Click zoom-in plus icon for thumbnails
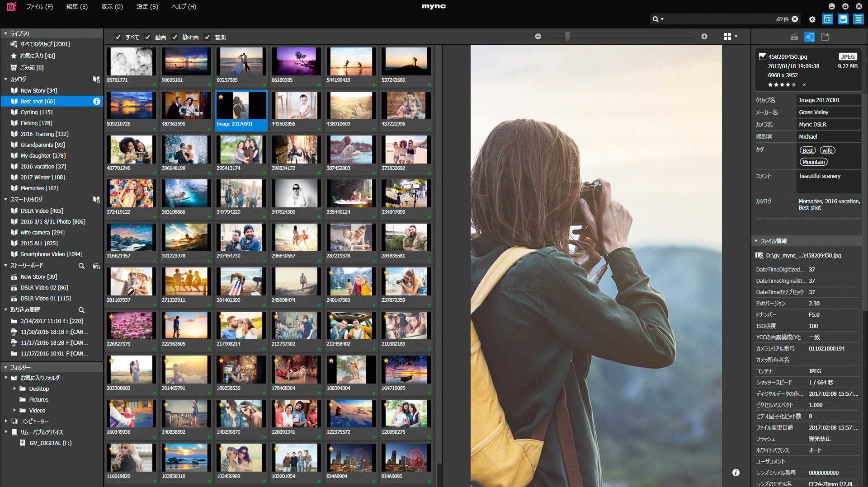Screen dimensions: 868x487 pyautogui.click(x=704, y=37)
